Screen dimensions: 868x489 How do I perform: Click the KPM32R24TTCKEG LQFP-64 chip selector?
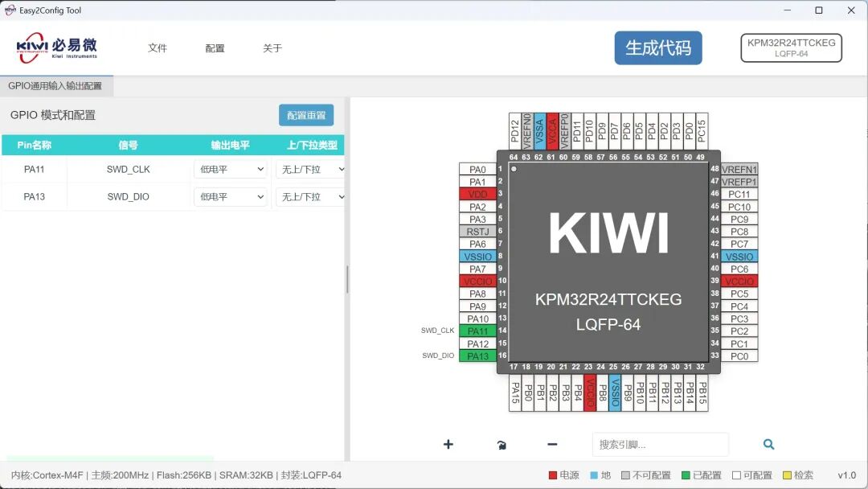point(791,47)
